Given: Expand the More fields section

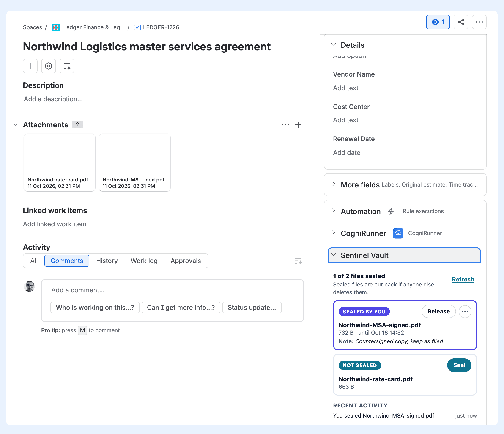Looking at the screenshot, I should coord(334,184).
